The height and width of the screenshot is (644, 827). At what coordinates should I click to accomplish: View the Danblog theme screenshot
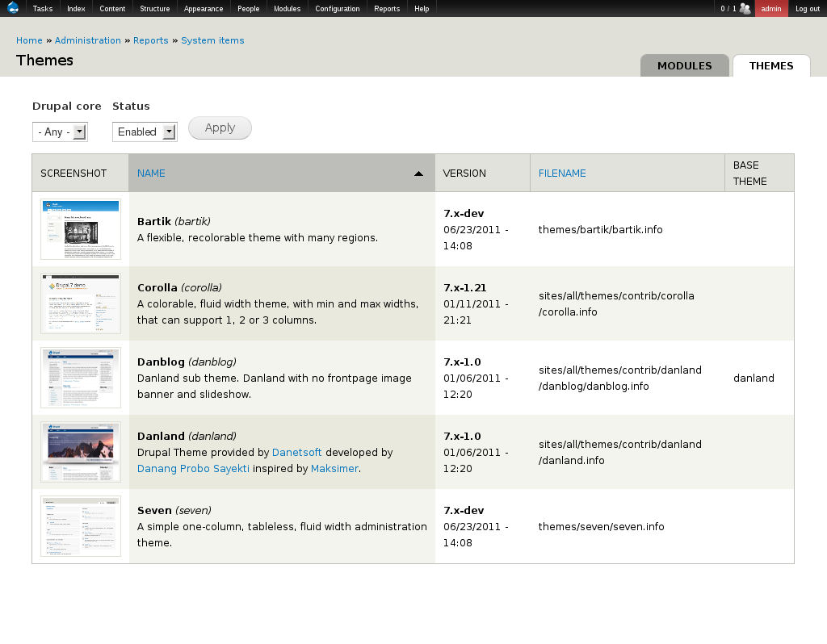pyautogui.click(x=80, y=377)
